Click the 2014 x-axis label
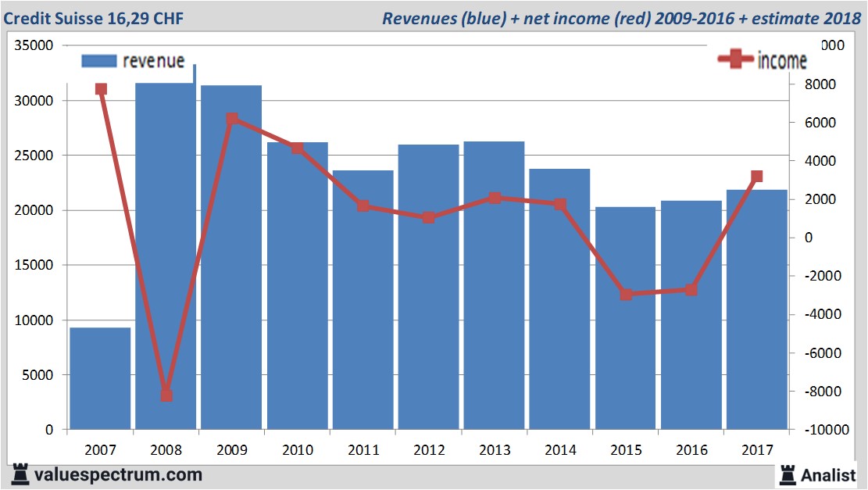Viewport: 868px width, 490px height. tap(560, 449)
